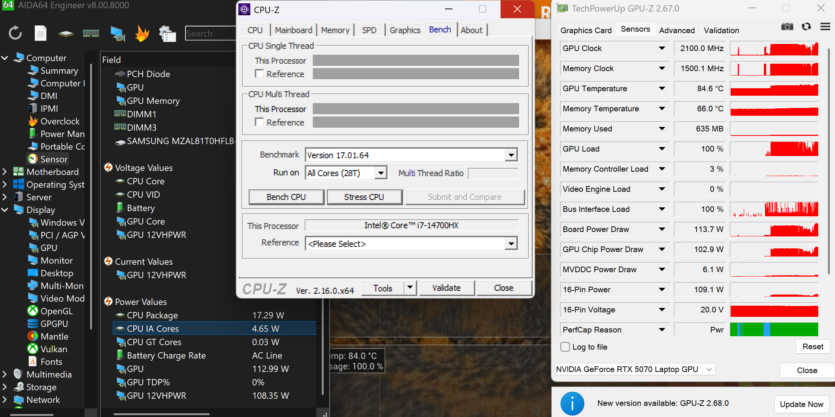
Task: Click the AIDA64 monitor diagnostics toolbar icon
Action: 117,33
